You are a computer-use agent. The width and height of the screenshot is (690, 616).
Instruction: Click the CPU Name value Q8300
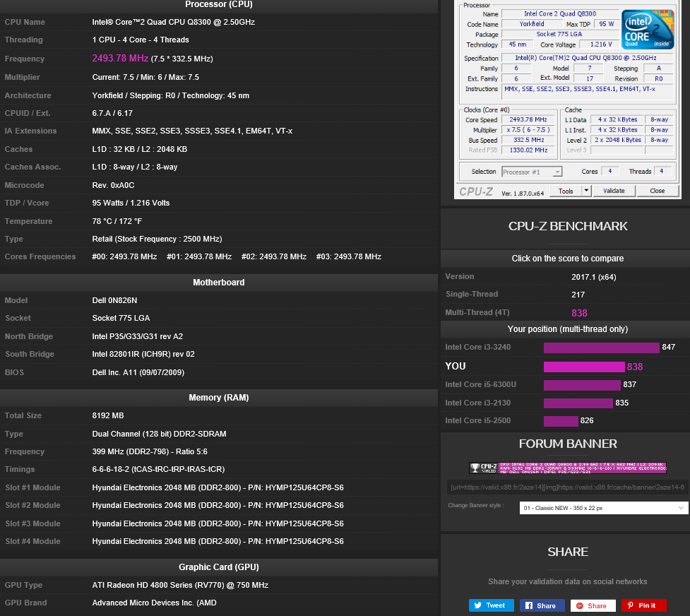[x=173, y=22]
